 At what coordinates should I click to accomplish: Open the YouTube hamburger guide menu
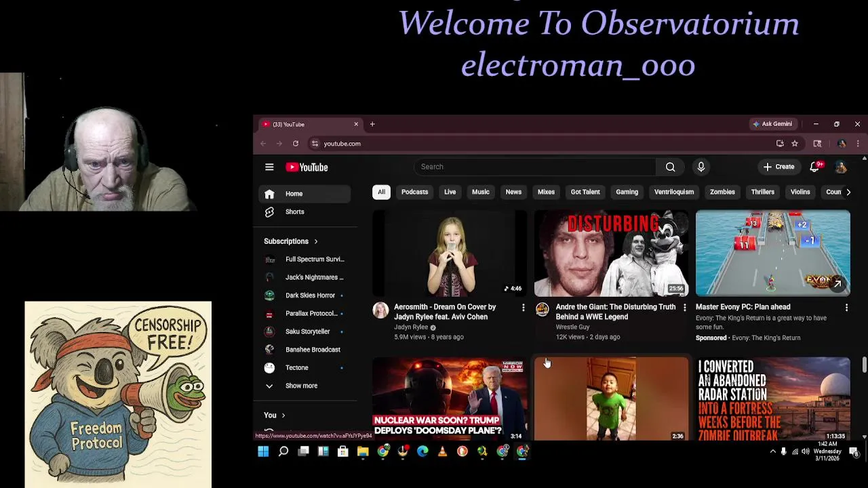(x=269, y=167)
